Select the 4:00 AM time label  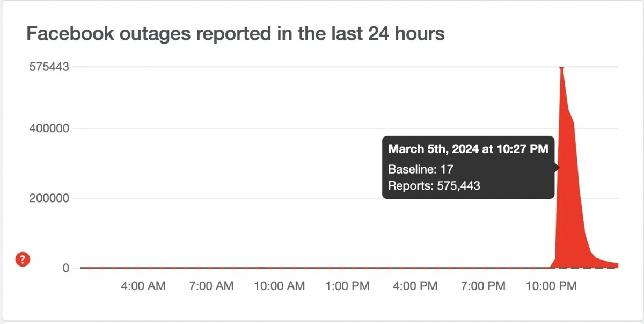pyautogui.click(x=144, y=286)
